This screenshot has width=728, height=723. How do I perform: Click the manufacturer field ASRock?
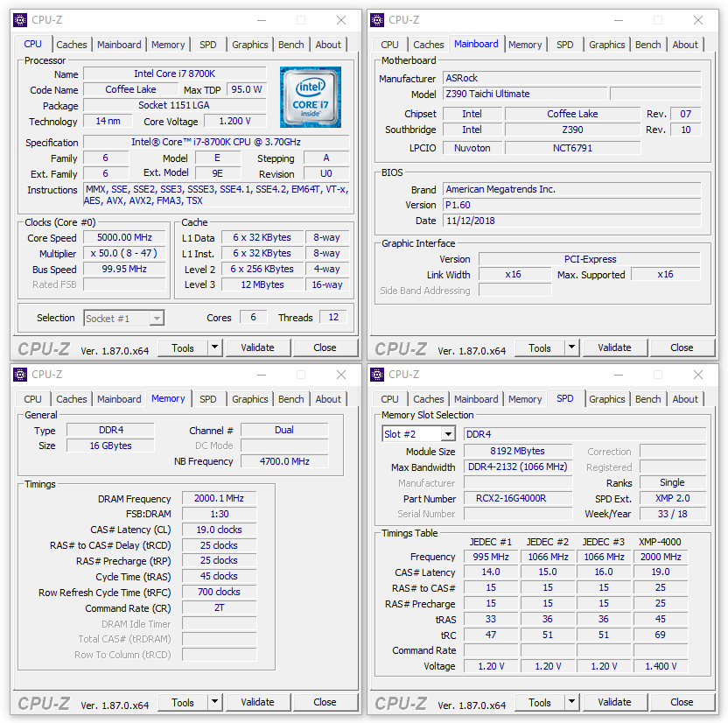click(572, 78)
